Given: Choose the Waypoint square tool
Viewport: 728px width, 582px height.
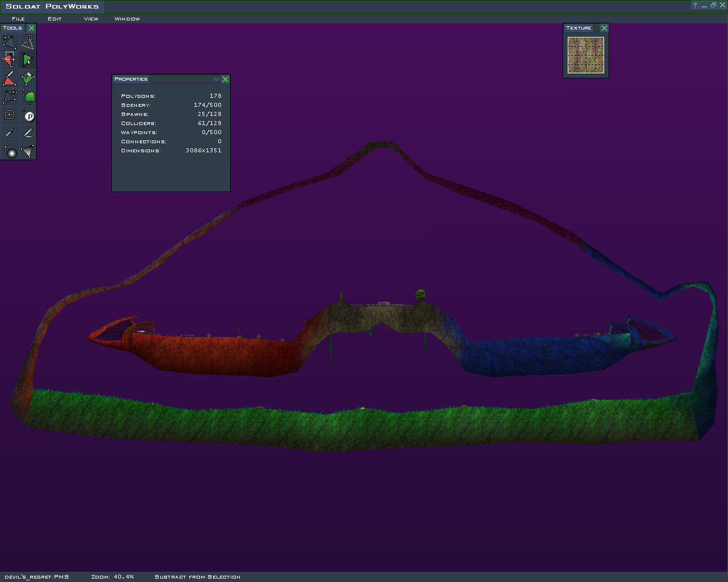Looking at the screenshot, I should [x=9, y=115].
